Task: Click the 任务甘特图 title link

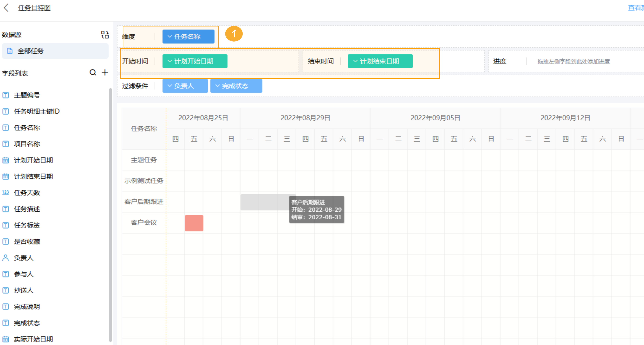Action: tap(34, 8)
